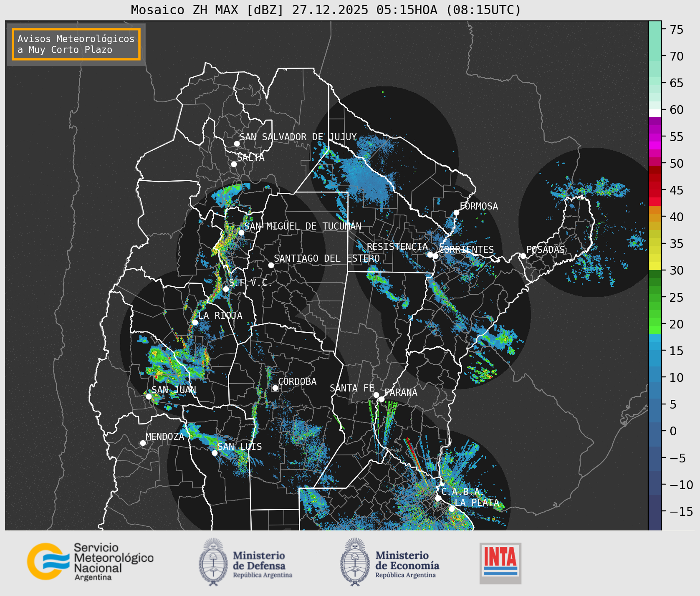
Task: Click the Santiago del Estero city dot
Action: (271, 265)
